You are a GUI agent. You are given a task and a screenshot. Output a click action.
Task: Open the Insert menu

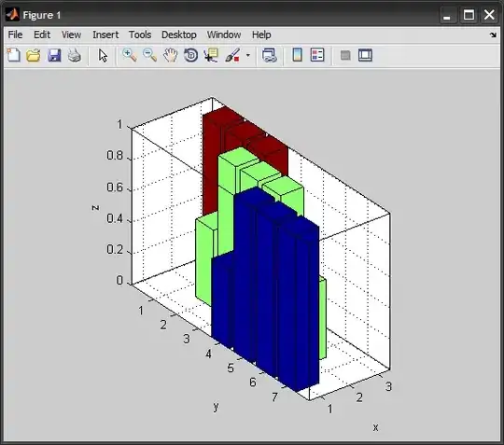[x=105, y=35]
